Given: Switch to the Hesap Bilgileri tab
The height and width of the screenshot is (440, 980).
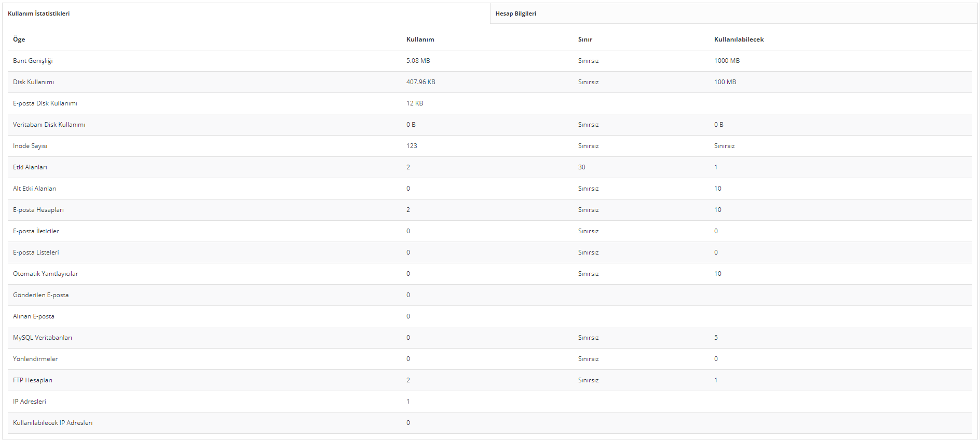Looking at the screenshot, I should 515,14.
